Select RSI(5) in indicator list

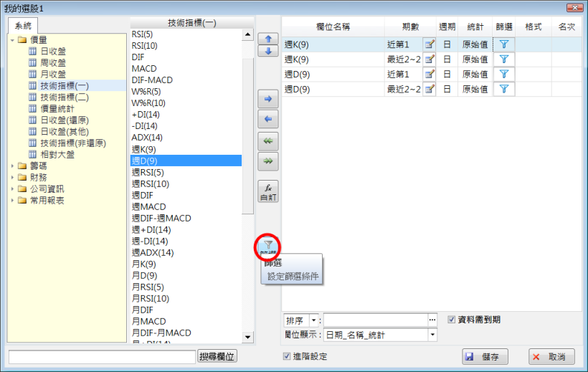click(x=142, y=34)
